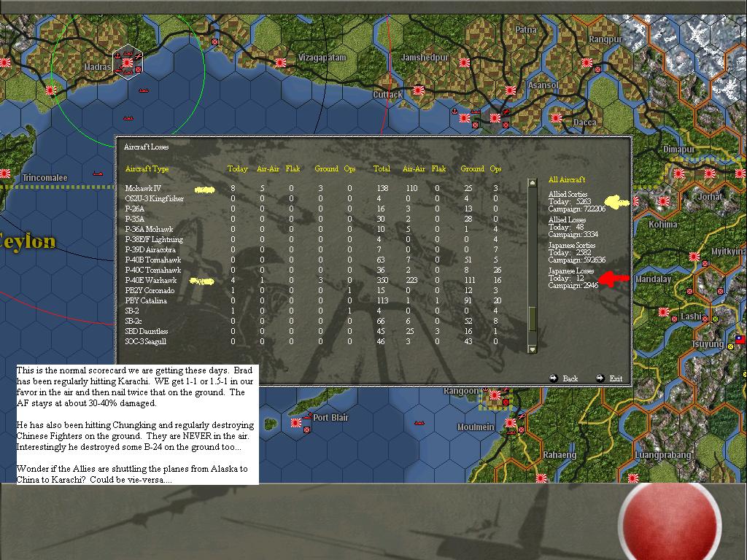The width and height of the screenshot is (747, 560).
Task: Click the Japanese Losses label
Action: pyautogui.click(x=570, y=271)
